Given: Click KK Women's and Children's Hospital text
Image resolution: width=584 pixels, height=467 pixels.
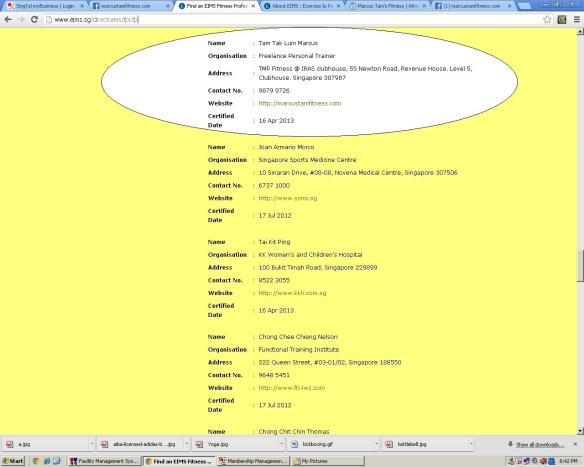Looking at the screenshot, I should coord(310,255).
